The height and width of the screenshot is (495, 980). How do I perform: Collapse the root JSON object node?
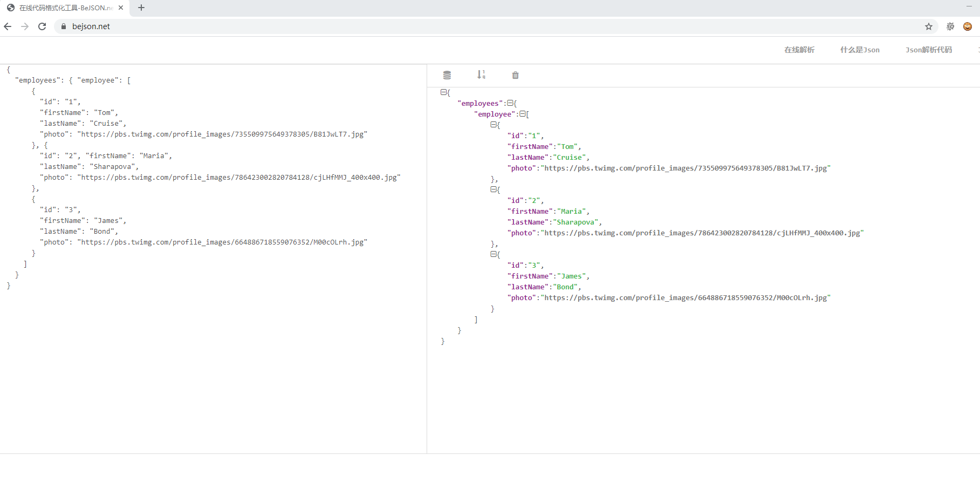click(443, 92)
